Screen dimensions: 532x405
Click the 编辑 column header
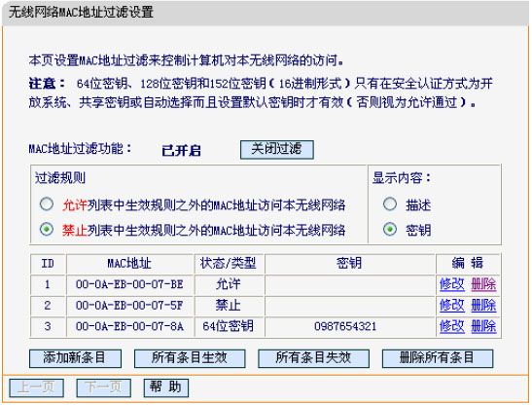coord(468,263)
